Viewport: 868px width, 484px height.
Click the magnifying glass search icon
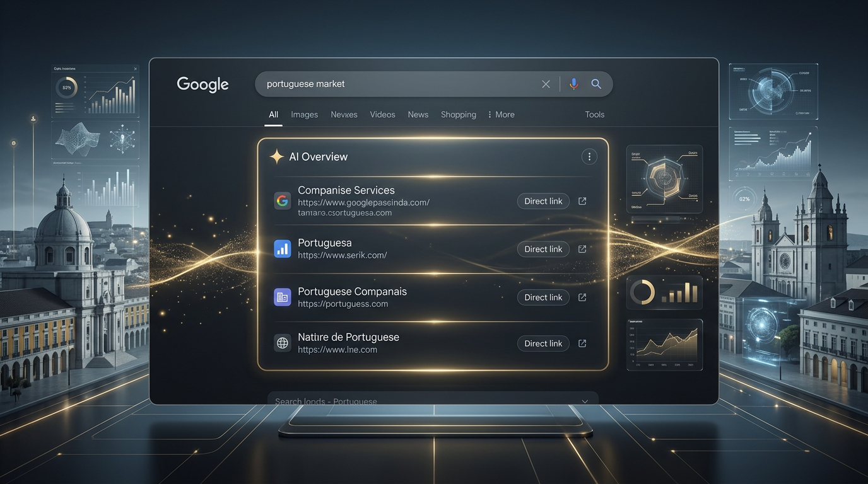pyautogui.click(x=596, y=84)
